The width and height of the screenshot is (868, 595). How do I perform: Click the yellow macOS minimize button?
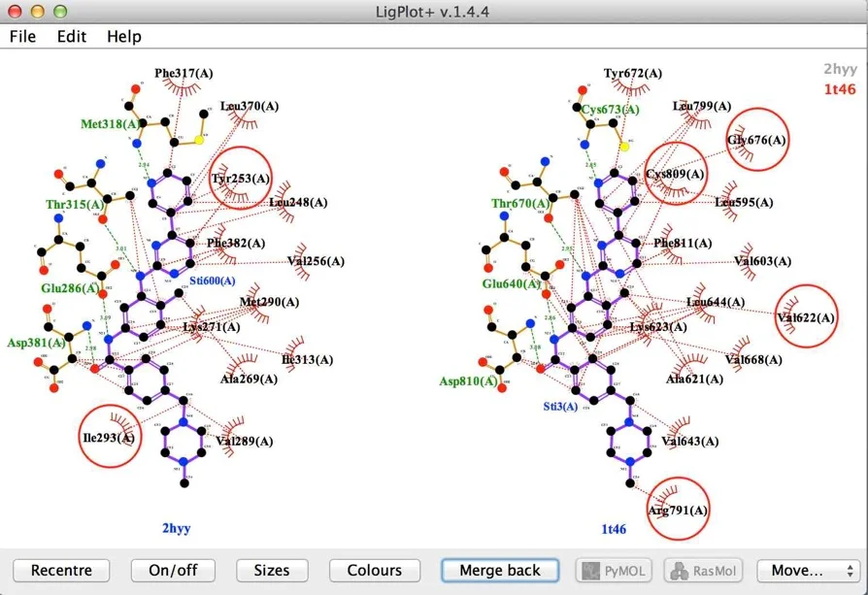tap(38, 11)
